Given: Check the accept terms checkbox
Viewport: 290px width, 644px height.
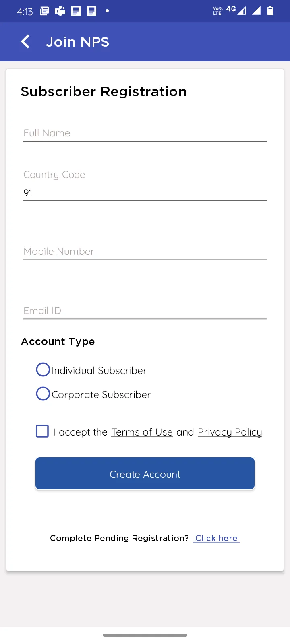Looking at the screenshot, I should pyautogui.click(x=42, y=431).
